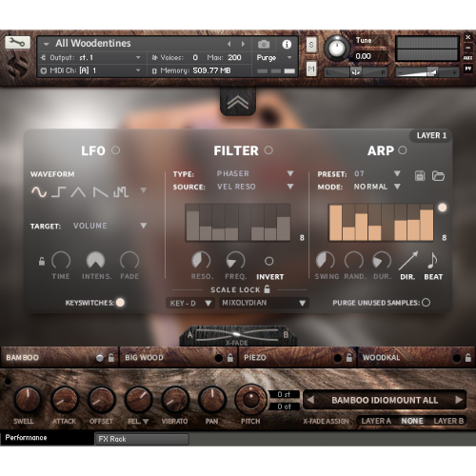Click the ARP beat note icon
Viewport: 476px width, 476px height.
432,260
